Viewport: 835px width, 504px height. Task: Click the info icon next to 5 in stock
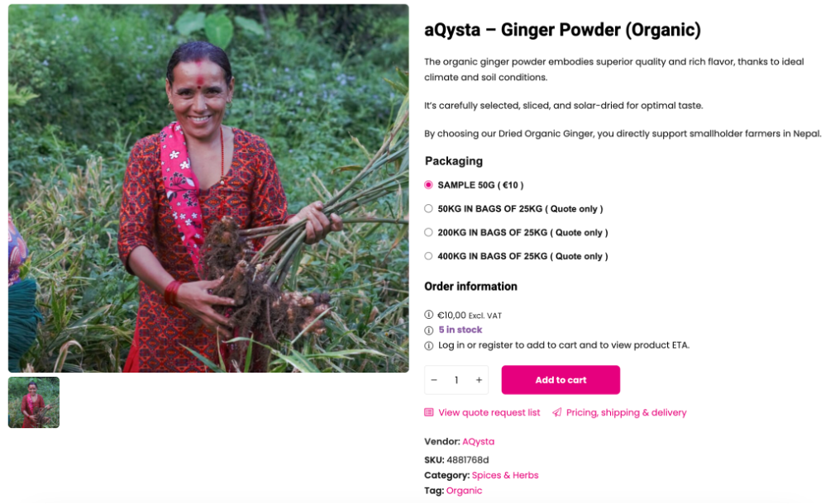point(429,330)
